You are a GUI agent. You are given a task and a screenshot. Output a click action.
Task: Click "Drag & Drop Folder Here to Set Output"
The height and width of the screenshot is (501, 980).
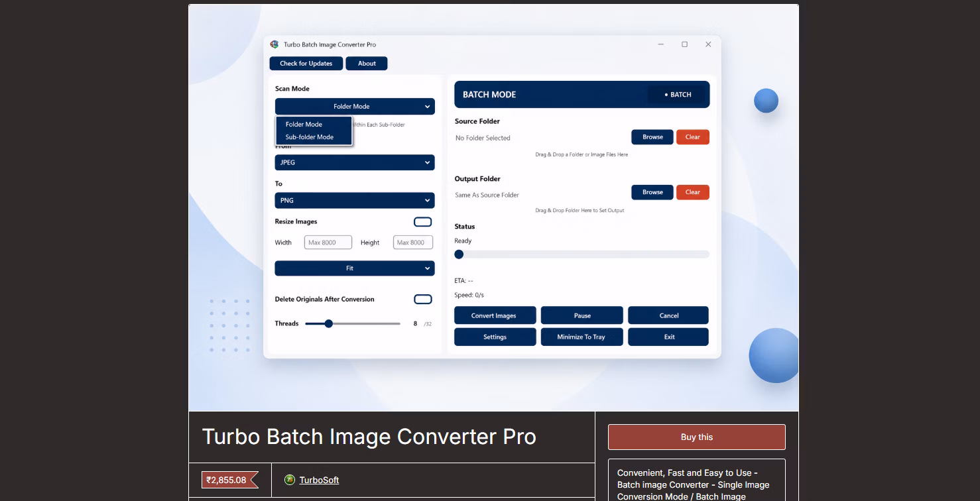click(580, 210)
